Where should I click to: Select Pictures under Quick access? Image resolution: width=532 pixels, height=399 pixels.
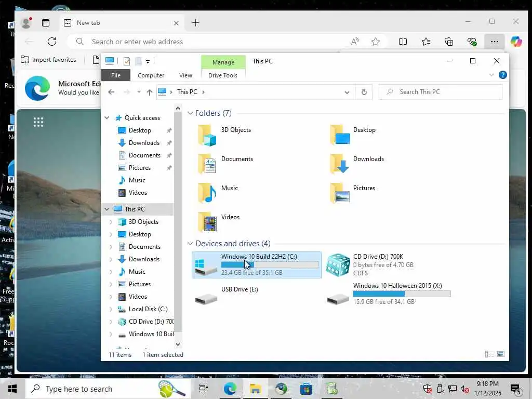tap(139, 168)
